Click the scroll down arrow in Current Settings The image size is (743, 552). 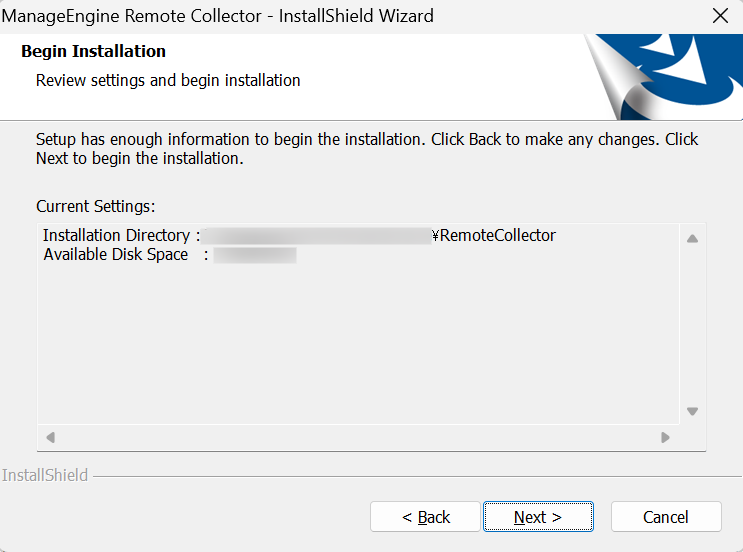click(692, 411)
